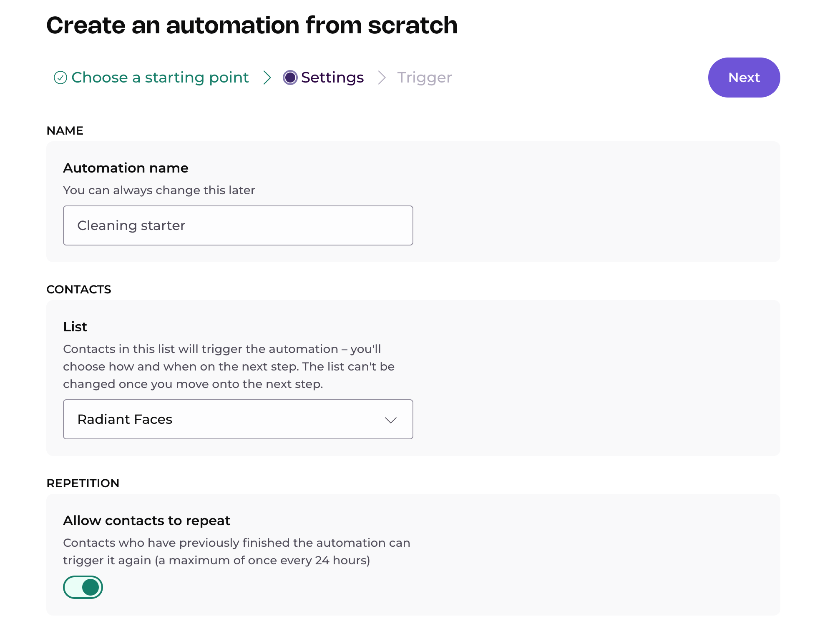Click the chevron arrow before Trigger step
840x631 pixels.
[381, 78]
